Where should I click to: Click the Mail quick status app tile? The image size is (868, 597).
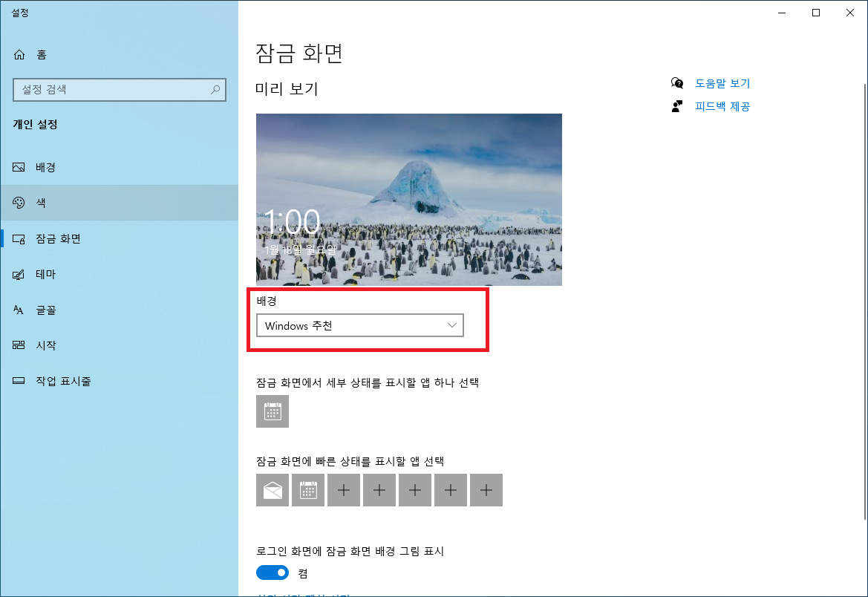point(273,490)
